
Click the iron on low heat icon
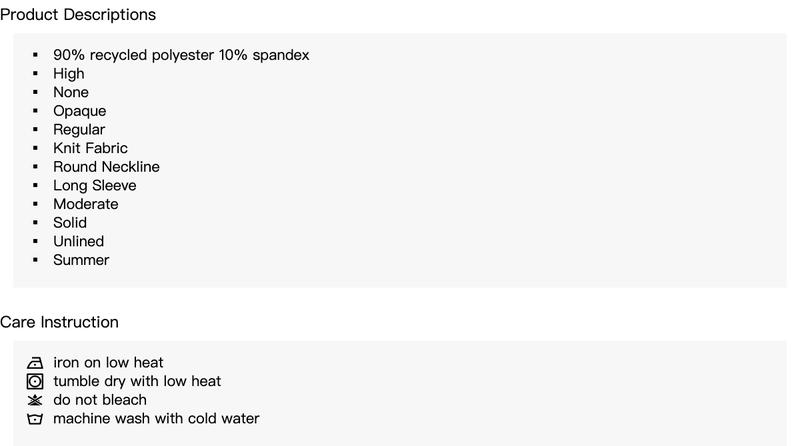(x=35, y=363)
